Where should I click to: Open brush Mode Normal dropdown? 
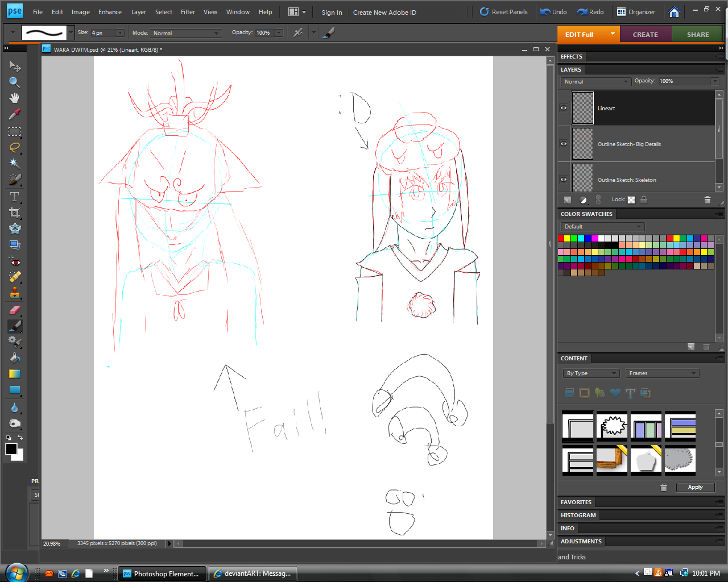coord(186,33)
